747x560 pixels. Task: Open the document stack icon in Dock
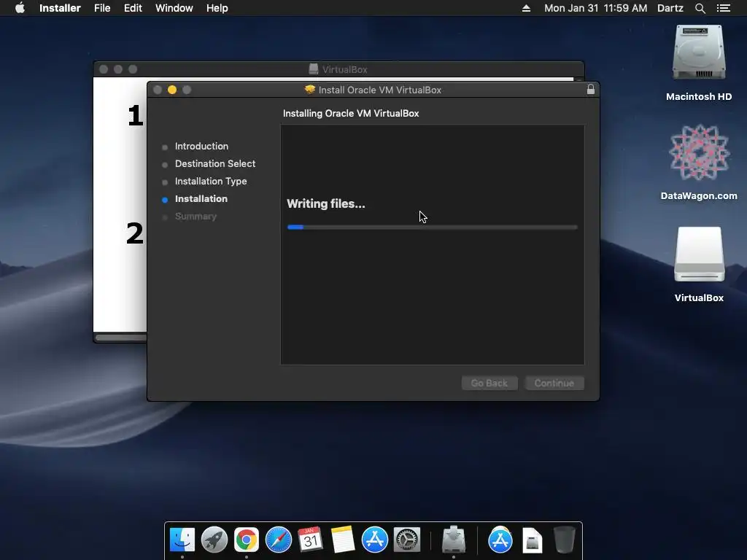coord(532,540)
